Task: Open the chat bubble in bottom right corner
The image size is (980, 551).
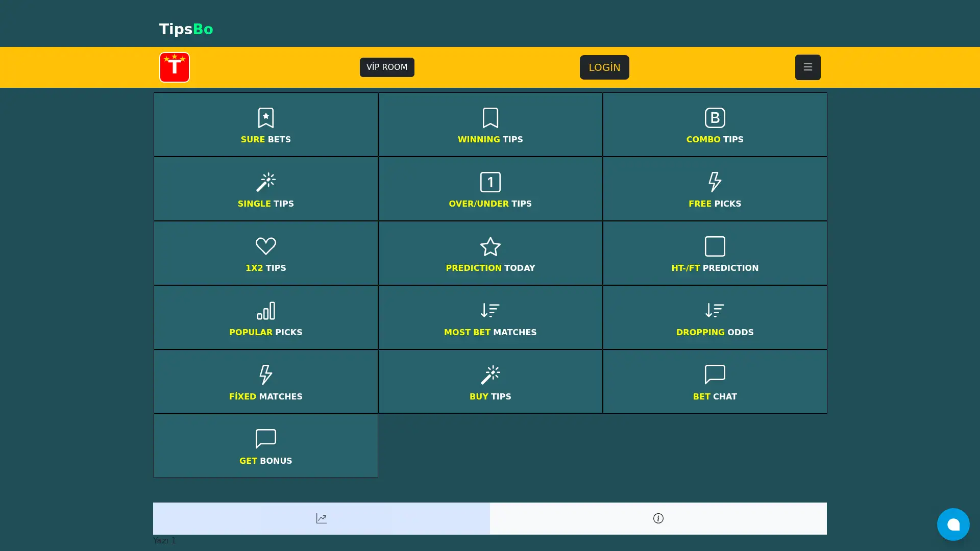Action: tap(953, 524)
